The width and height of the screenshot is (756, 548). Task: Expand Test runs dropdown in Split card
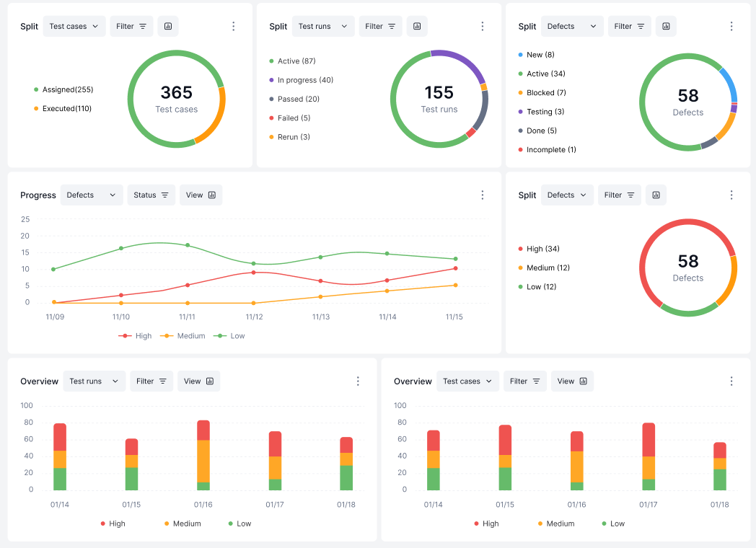click(323, 26)
